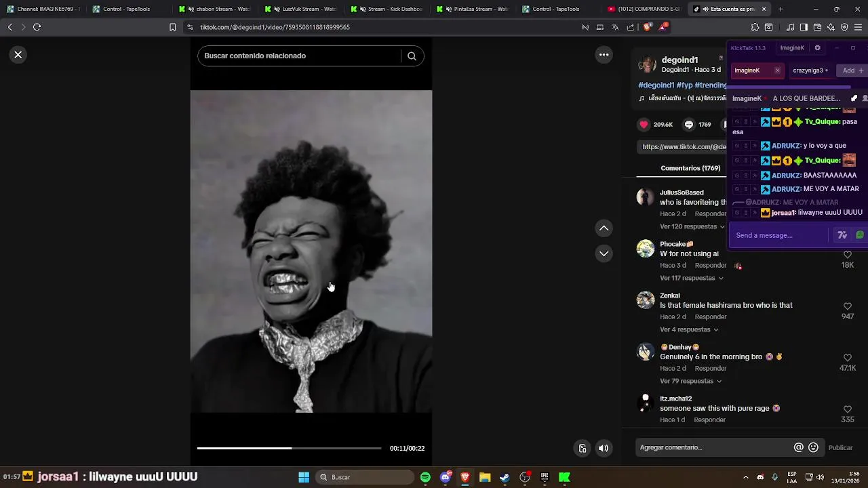Open the emoji picker in comment box

tap(814, 447)
